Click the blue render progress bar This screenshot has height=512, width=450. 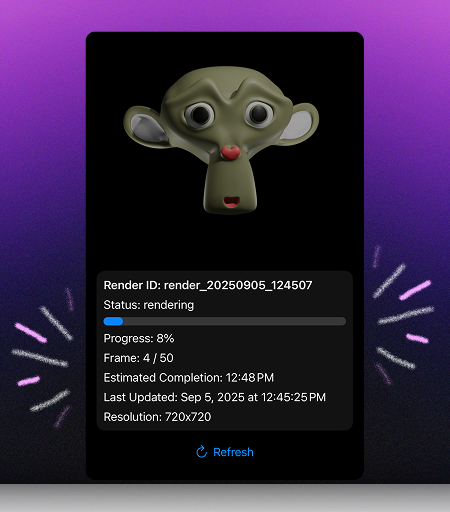[x=225, y=321]
